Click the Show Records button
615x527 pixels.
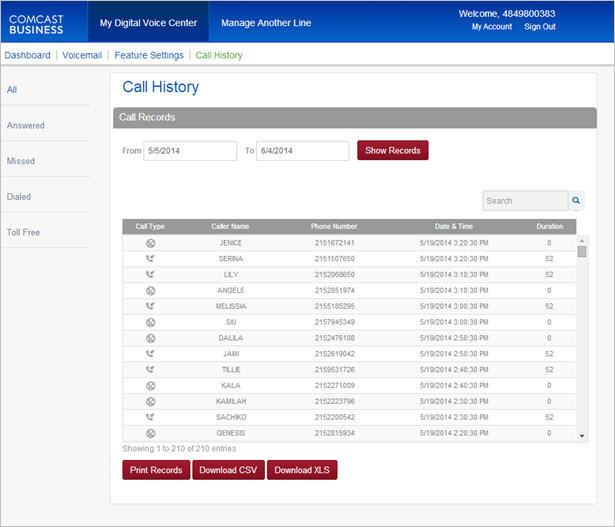click(393, 150)
